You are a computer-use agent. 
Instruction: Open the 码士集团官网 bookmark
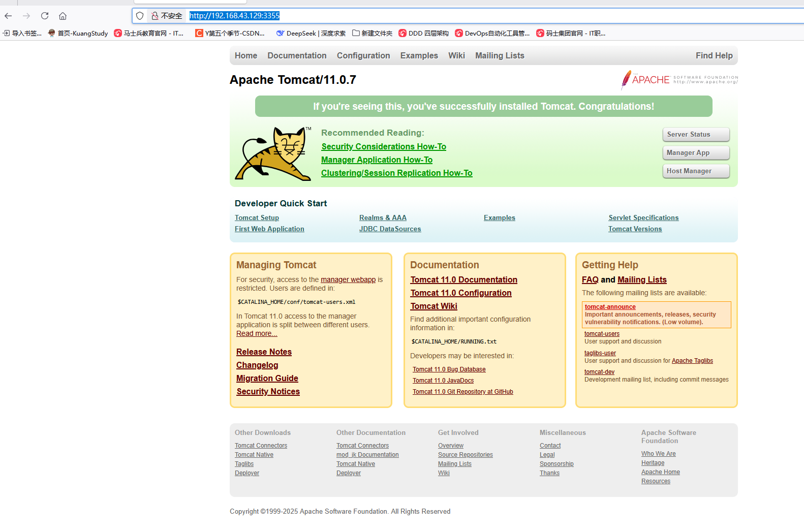(571, 33)
